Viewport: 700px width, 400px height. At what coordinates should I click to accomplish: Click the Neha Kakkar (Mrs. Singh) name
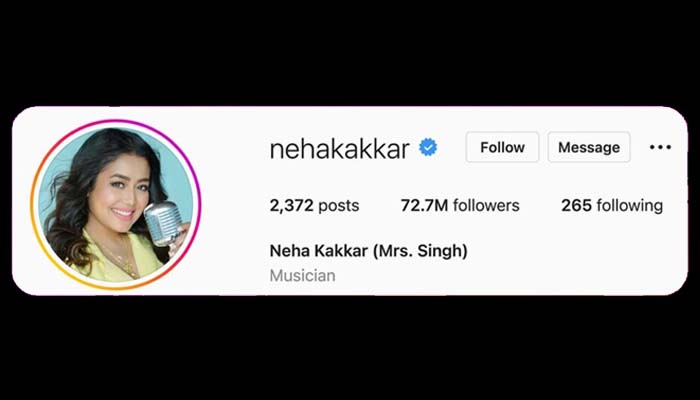point(368,251)
